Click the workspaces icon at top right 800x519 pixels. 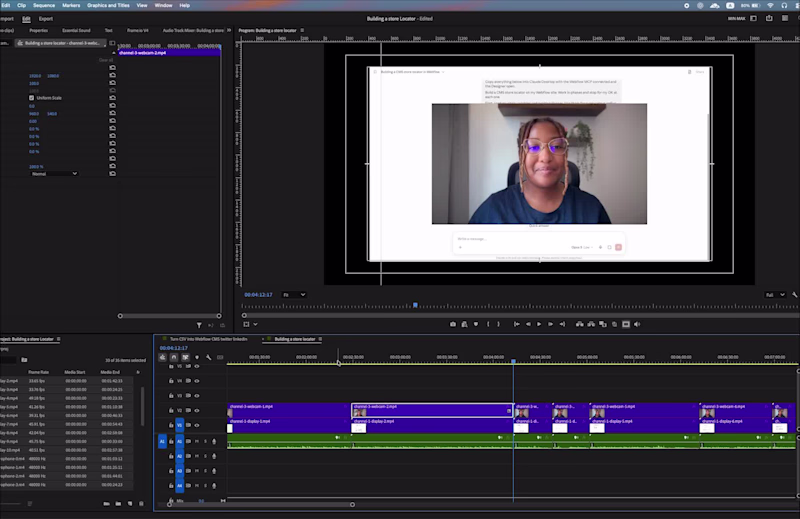pos(754,18)
